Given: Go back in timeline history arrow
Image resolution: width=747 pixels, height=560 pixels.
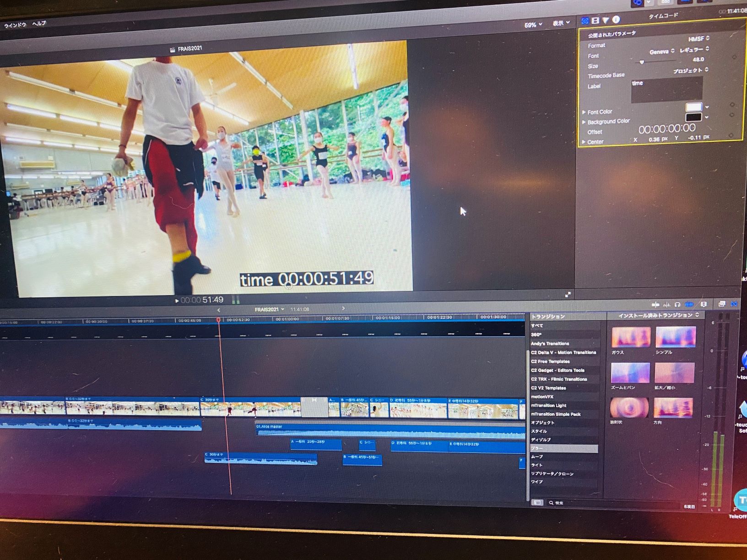Looking at the screenshot, I should [x=219, y=310].
